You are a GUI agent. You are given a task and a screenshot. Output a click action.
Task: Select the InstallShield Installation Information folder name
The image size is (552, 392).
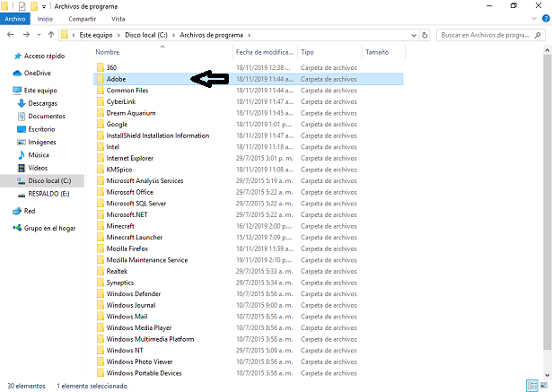point(158,135)
